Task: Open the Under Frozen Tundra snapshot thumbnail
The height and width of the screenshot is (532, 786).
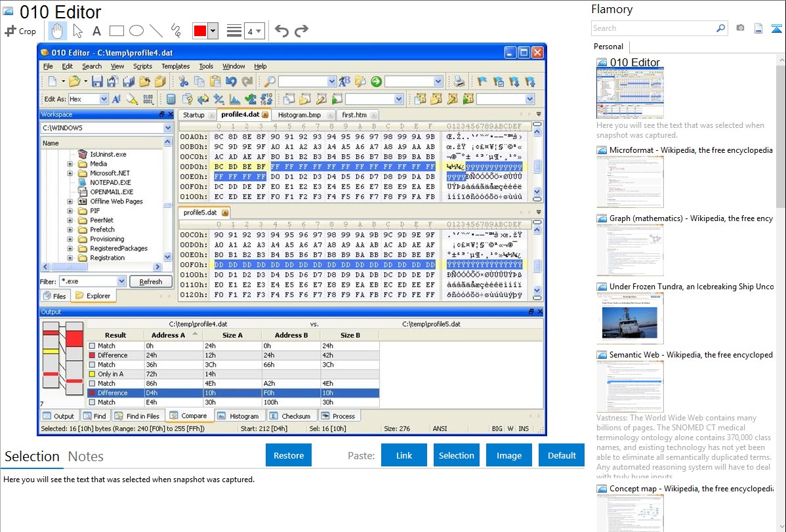Action: [x=630, y=318]
